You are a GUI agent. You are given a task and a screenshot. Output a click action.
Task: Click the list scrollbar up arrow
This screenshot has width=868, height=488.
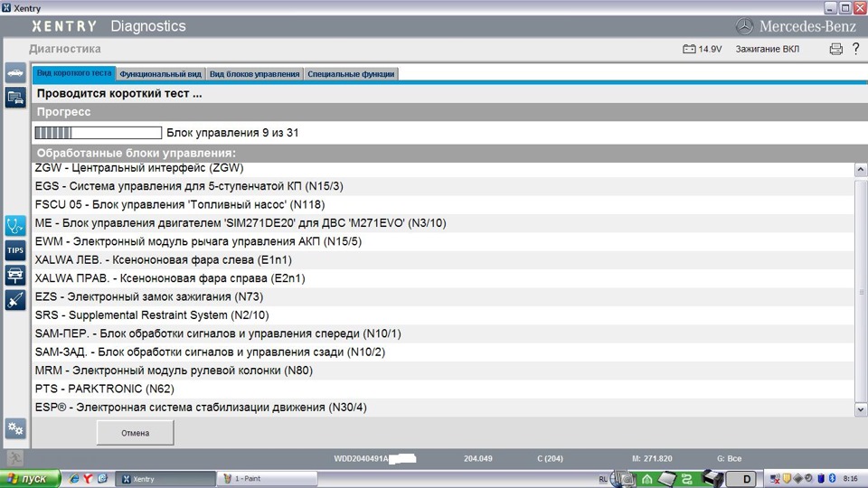[860, 169]
